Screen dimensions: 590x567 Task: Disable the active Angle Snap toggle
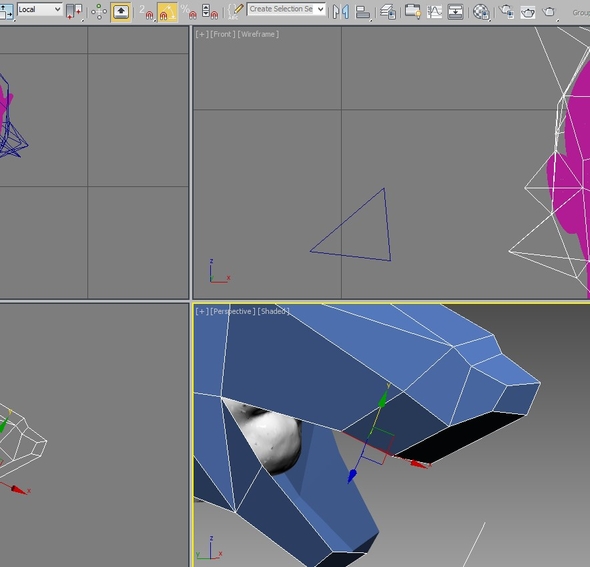pyautogui.click(x=167, y=12)
